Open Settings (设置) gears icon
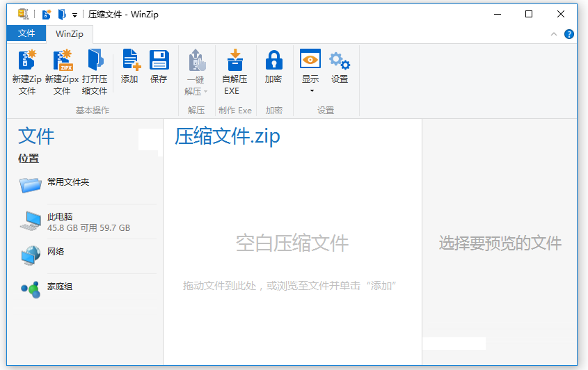This screenshot has height=370, width=588. point(340,61)
